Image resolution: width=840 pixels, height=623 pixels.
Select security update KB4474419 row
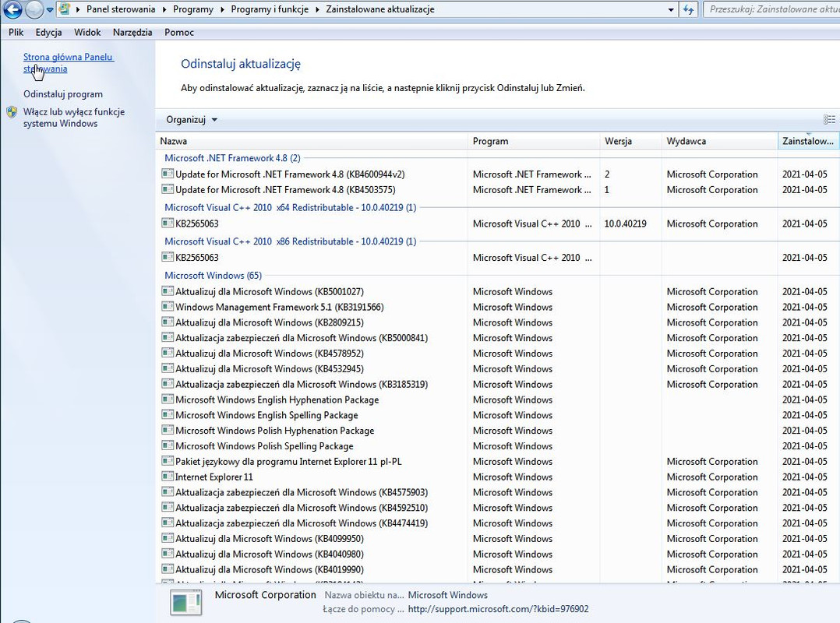click(x=498, y=523)
